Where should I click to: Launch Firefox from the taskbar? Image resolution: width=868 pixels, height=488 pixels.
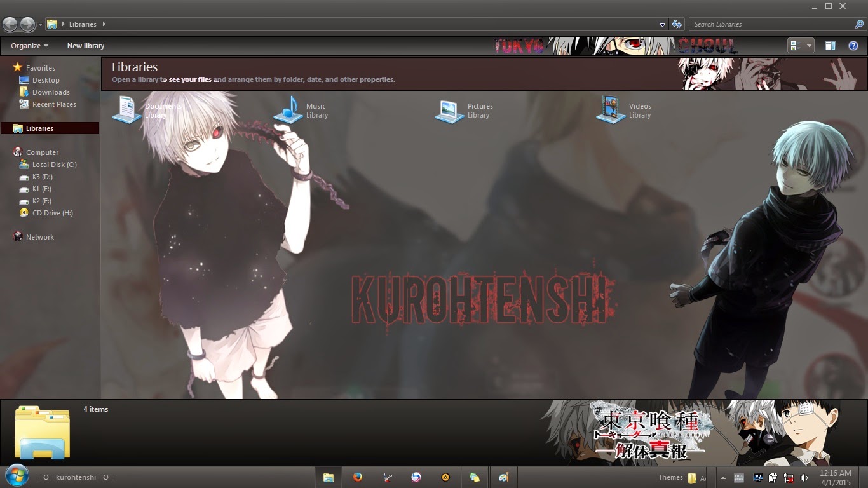click(357, 477)
